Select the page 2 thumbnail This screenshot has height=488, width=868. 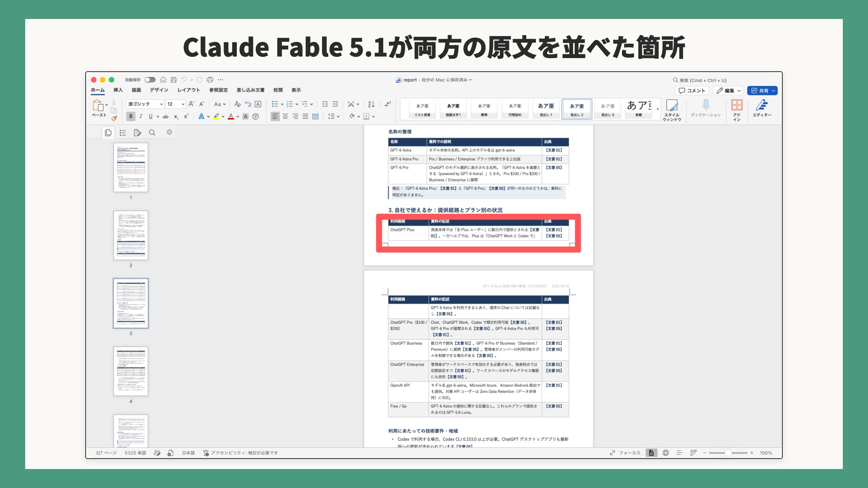pos(131,235)
